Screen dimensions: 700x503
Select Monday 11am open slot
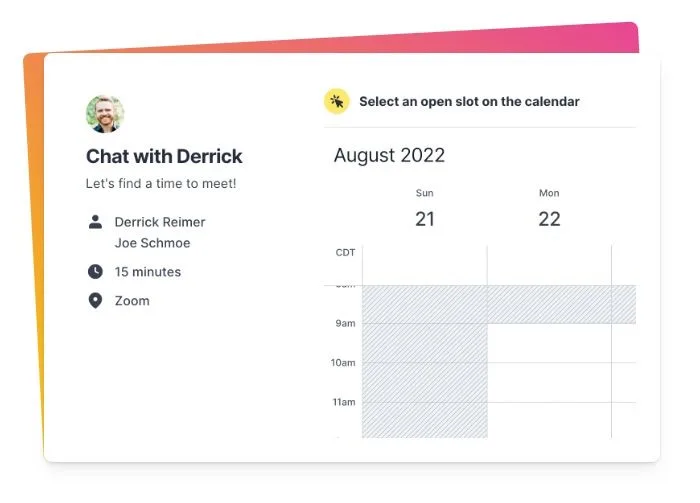(x=550, y=420)
